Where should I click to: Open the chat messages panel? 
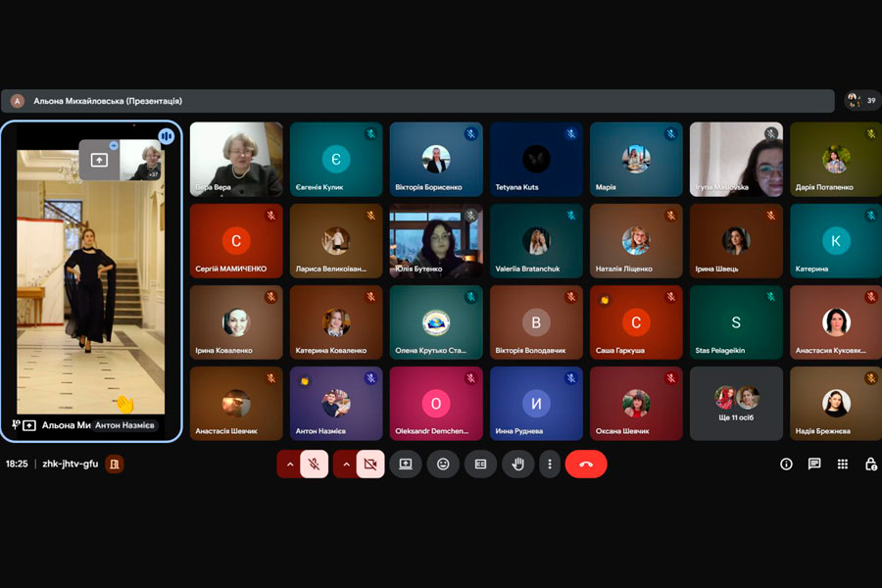(x=814, y=464)
